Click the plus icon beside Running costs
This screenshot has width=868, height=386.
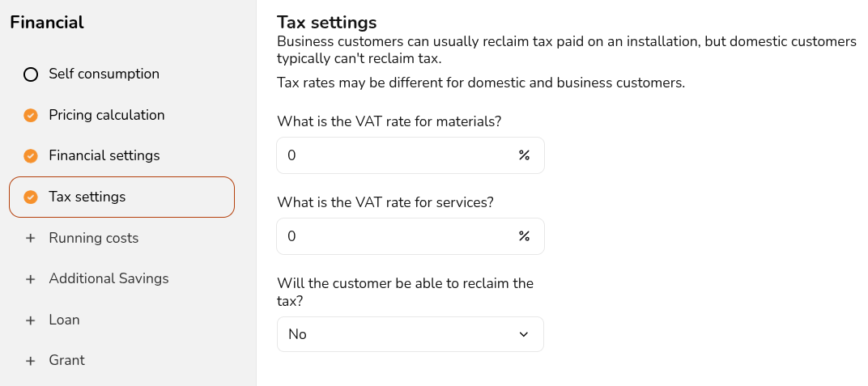(x=31, y=238)
